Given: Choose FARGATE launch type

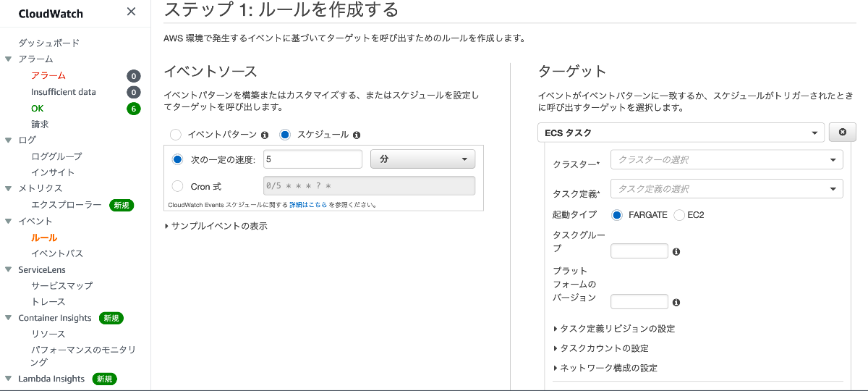Looking at the screenshot, I should point(617,215).
